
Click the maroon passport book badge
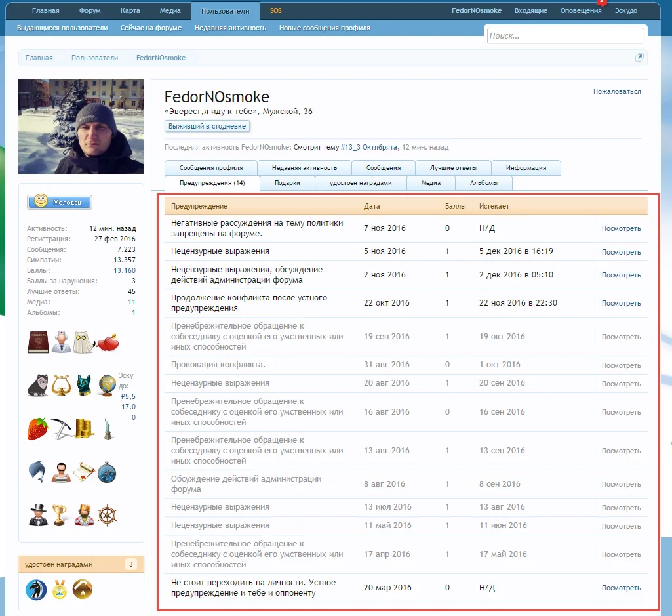[38, 342]
